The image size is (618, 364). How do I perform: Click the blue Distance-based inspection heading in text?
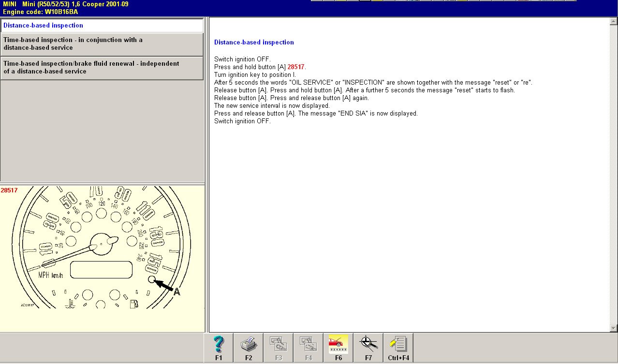(x=254, y=43)
